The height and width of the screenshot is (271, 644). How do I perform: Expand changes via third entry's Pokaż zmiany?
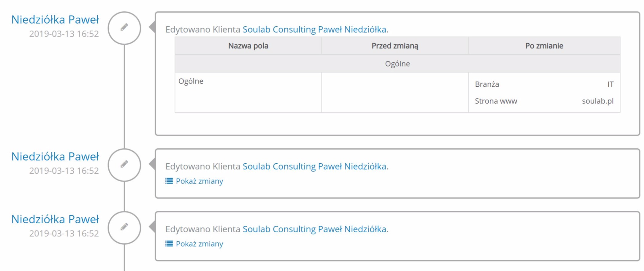pyautogui.click(x=199, y=244)
